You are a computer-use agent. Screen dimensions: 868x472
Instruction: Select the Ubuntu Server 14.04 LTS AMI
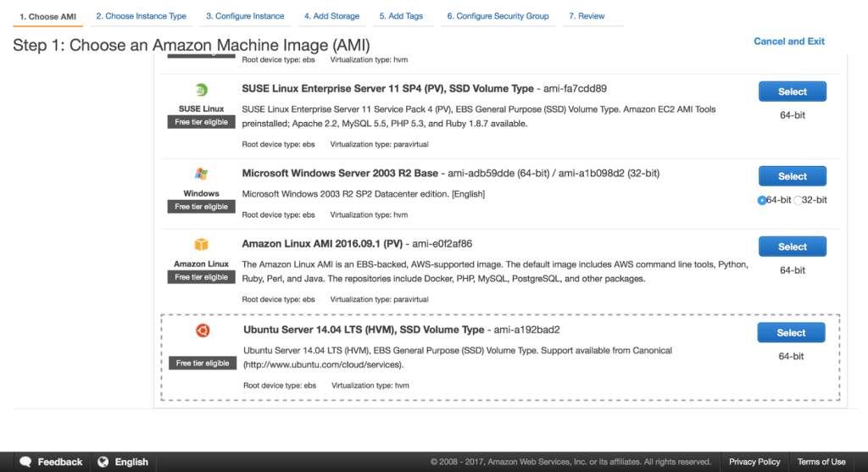(x=791, y=332)
